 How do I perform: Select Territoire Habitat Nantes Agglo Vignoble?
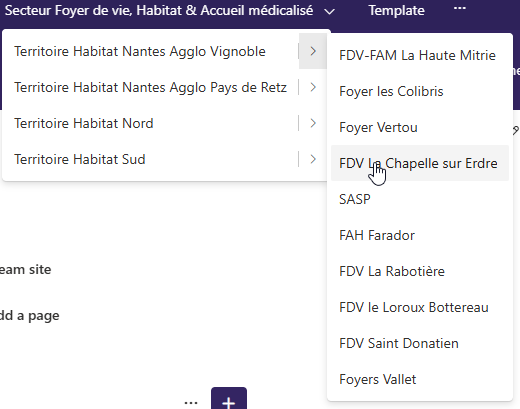(x=140, y=51)
